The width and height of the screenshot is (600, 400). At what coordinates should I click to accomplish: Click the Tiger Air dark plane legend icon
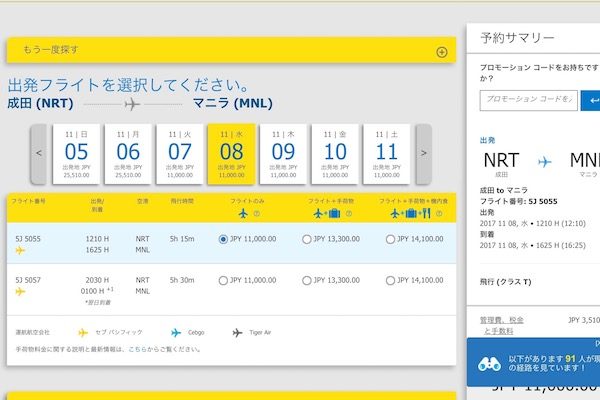tap(237, 333)
